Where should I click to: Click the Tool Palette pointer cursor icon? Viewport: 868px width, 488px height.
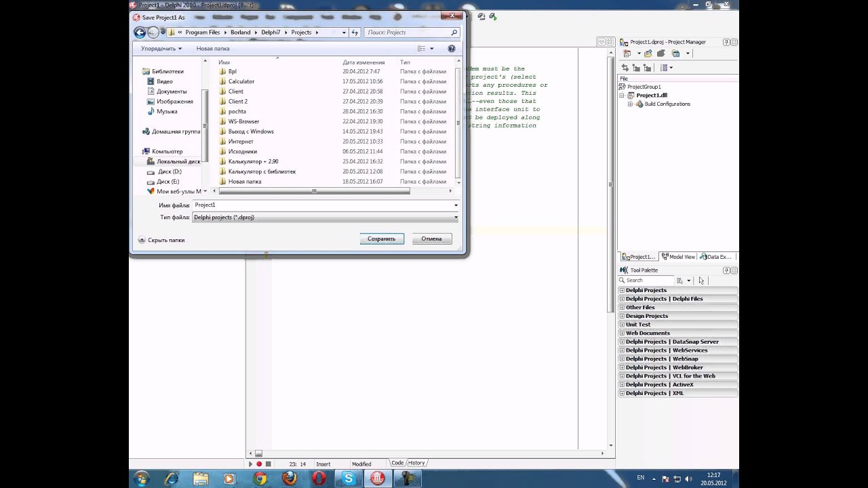pos(701,280)
